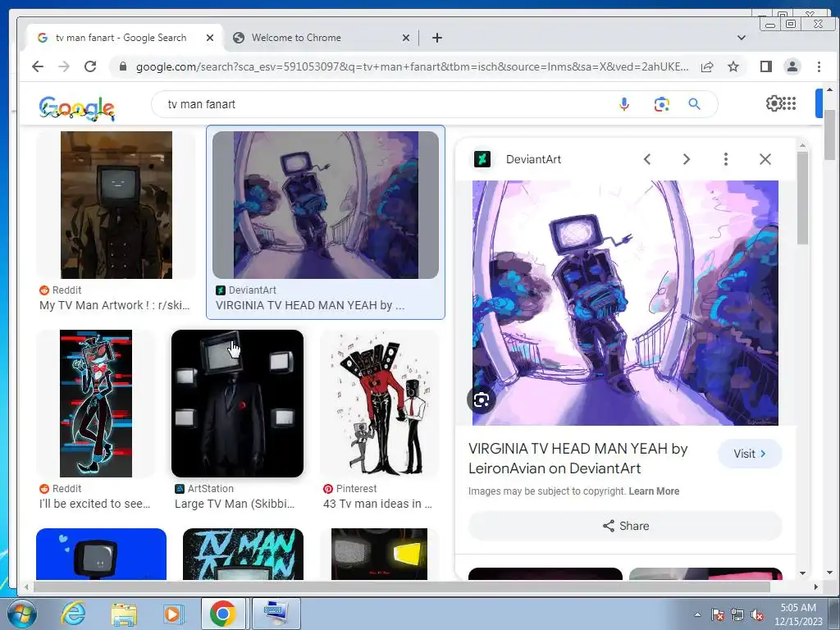This screenshot has width=840, height=630.
Task: Click Chrome icon on the taskbar
Action: coord(223,614)
